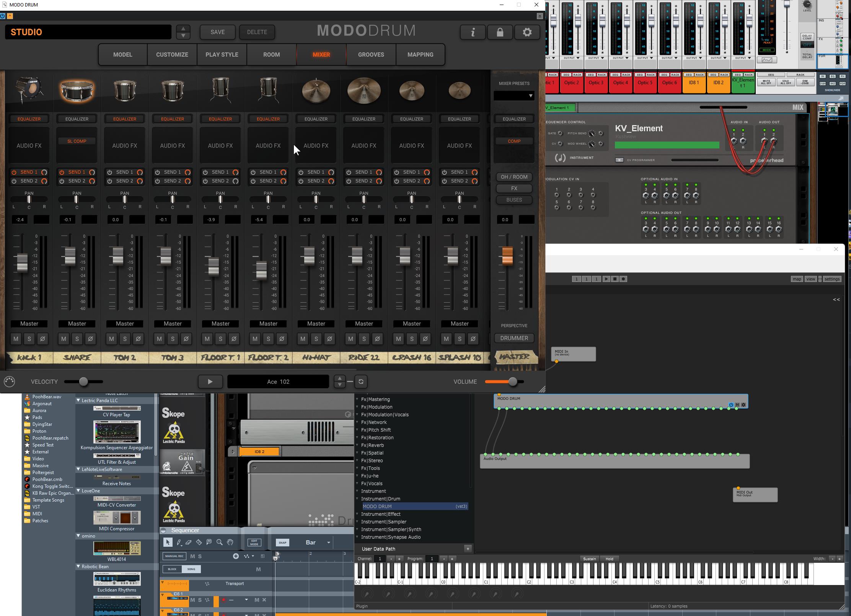
Task: Adjust the VELOCITY slider
Action: pos(83,381)
